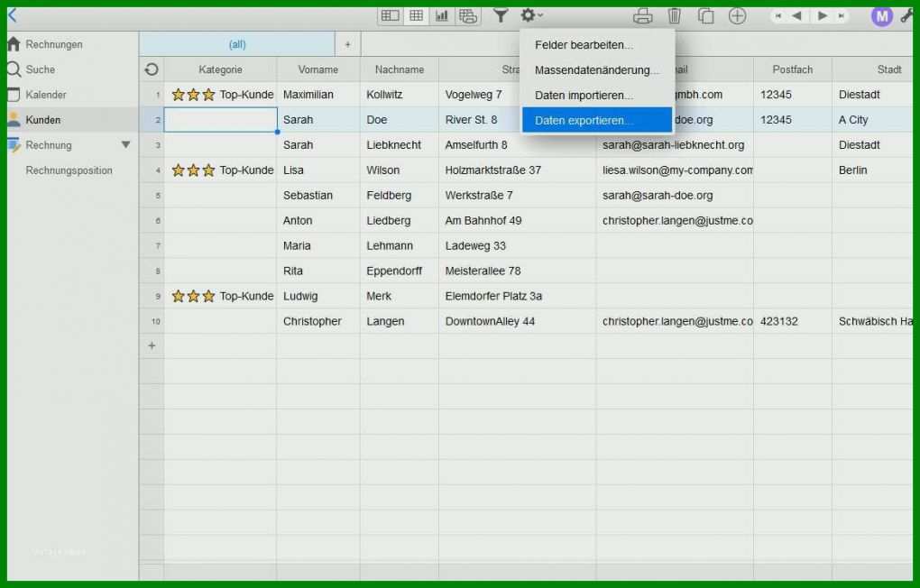Select the empty Kategorie cell of row 2
Screen dimensions: 920x588
[221, 120]
